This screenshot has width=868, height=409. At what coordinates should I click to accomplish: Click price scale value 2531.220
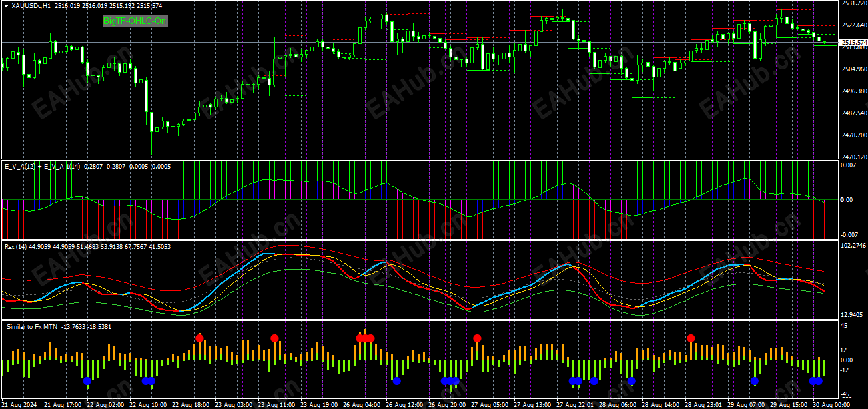click(853, 3)
